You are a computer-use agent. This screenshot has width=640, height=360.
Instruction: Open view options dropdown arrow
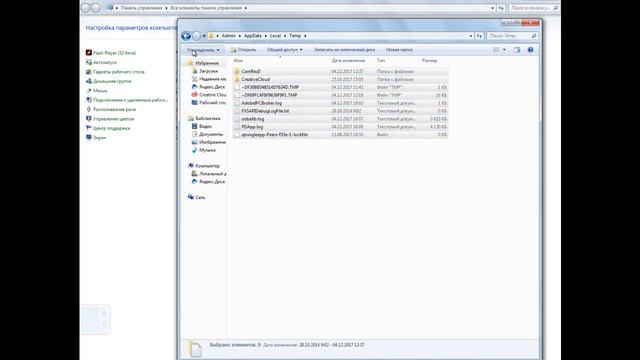504,50
